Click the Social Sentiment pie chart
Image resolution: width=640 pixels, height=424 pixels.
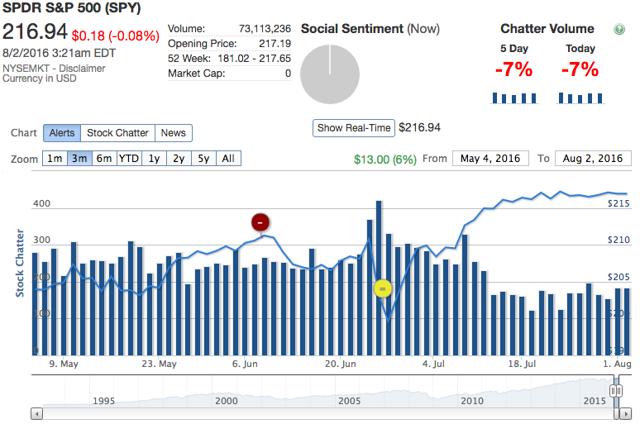point(330,74)
